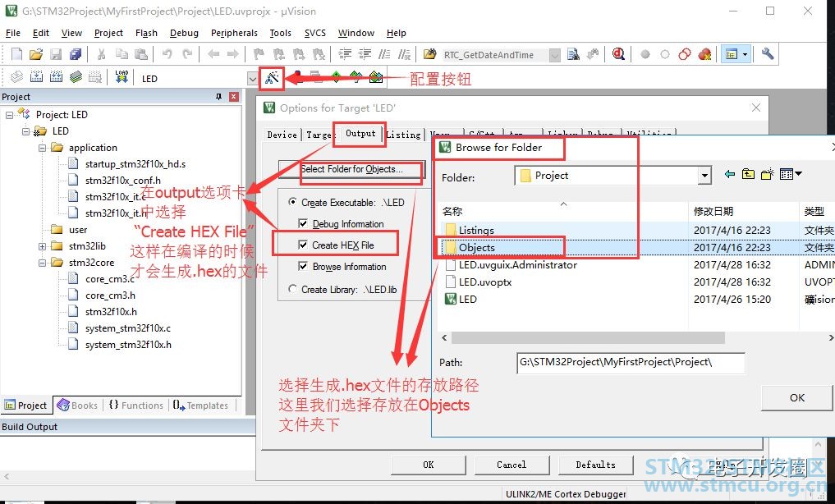Click OK in Browse for Folder dialog
Viewport: 835px width, 504px height.
796,397
